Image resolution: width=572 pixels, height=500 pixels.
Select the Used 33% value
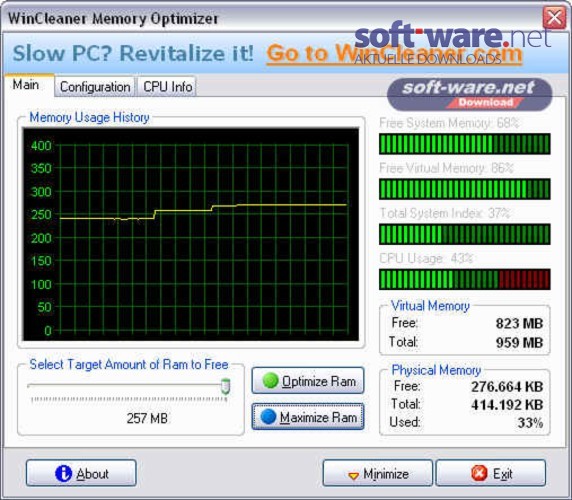[530, 423]
